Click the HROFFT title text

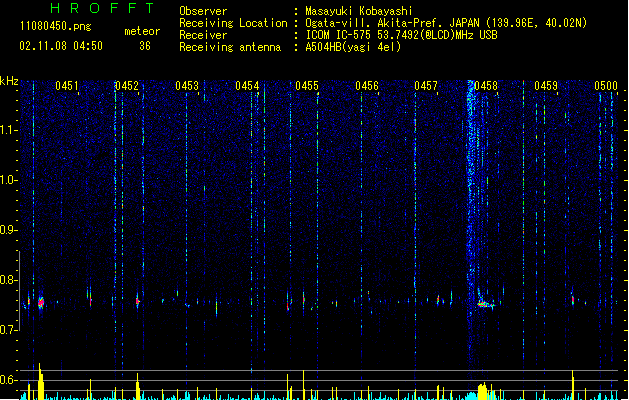(102, 8)
